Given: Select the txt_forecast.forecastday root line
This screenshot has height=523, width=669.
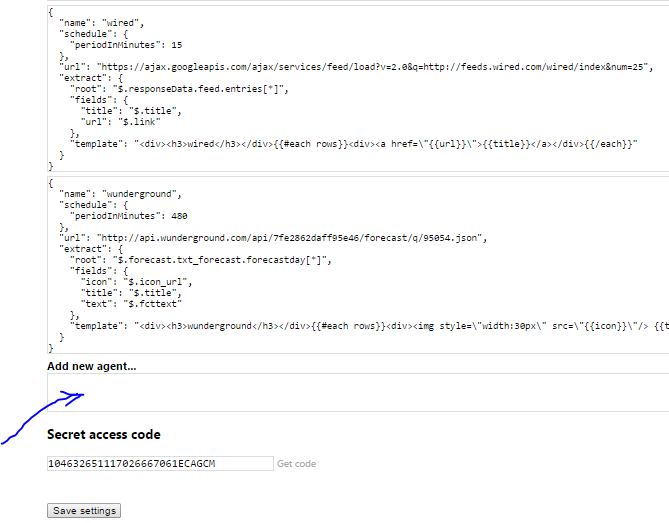Looking at the screenshot, I should click(x=201, y=260).
